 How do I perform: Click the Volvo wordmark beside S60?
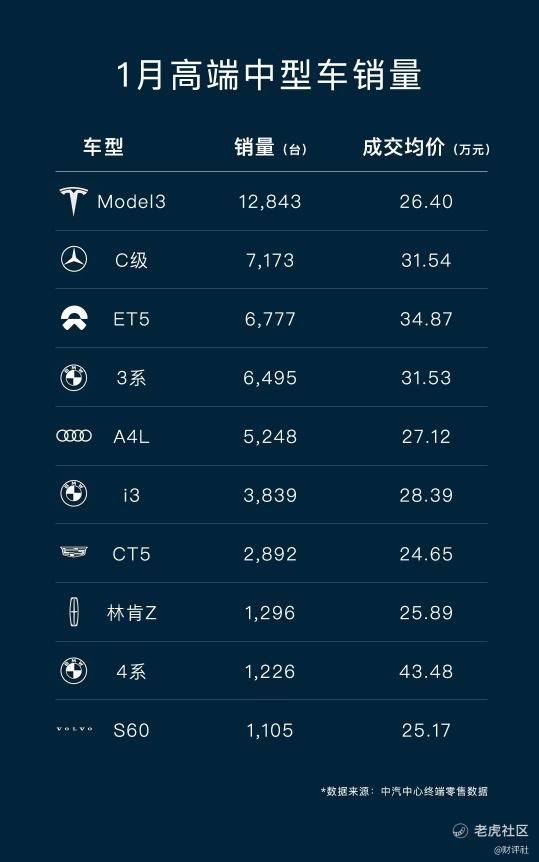pyautogui.click(x=74, y=730)
